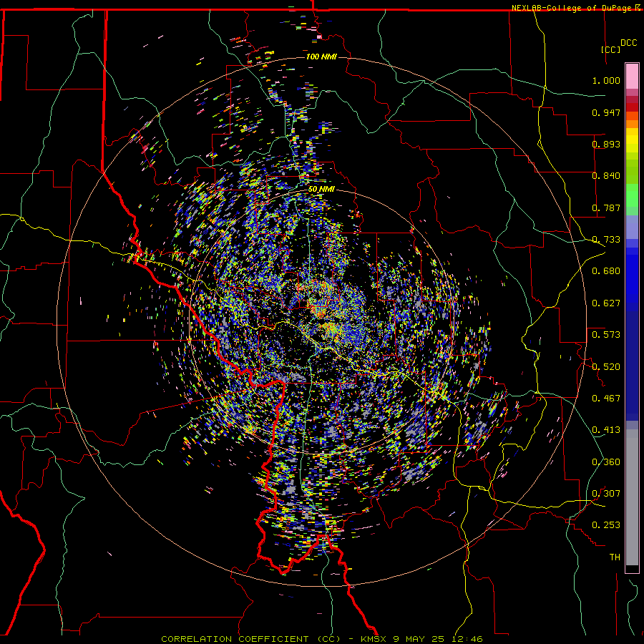Click the DCC label above color bar
This screenshot has height=644, width=644.
coord(628,43)
